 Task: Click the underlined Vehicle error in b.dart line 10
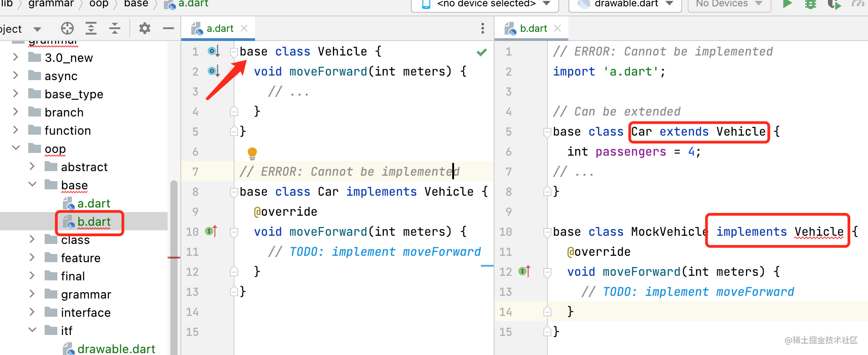pos(819,232)
